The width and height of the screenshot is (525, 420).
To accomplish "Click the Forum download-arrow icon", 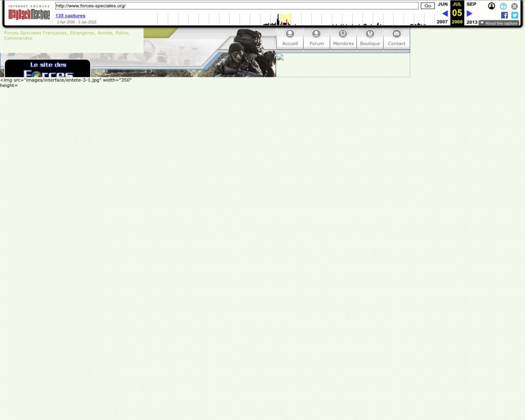I will point(316,34).
